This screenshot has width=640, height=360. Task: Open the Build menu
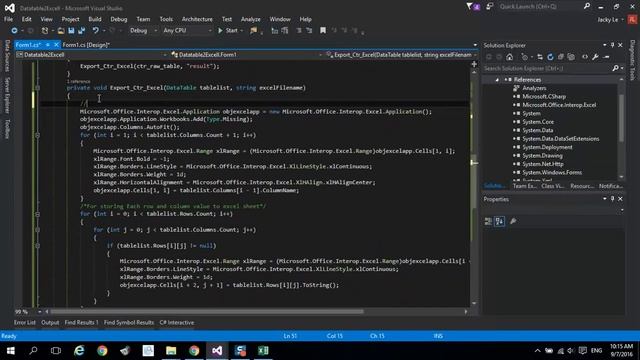(95, 19)
